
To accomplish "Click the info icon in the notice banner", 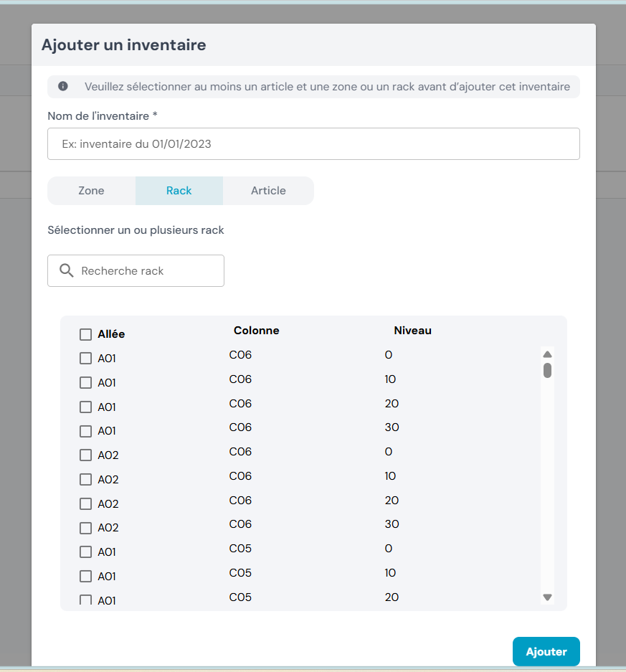I will (x=63, y=87).
